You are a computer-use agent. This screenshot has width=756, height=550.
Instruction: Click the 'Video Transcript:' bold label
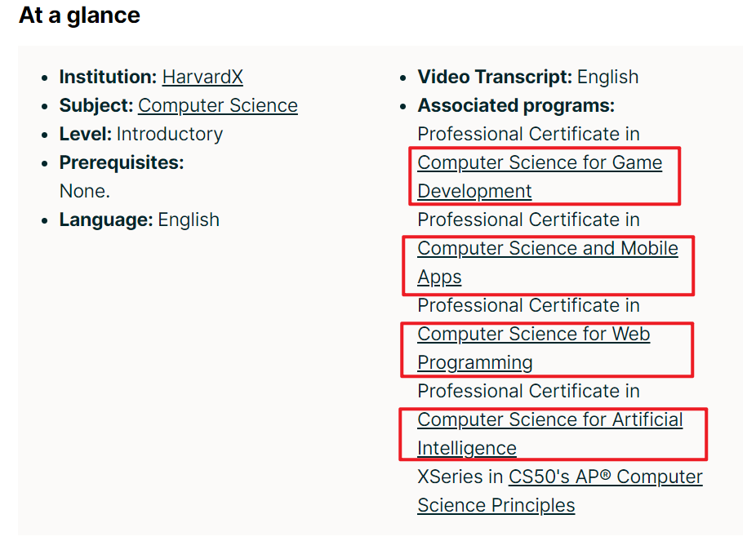pos(495,78)
